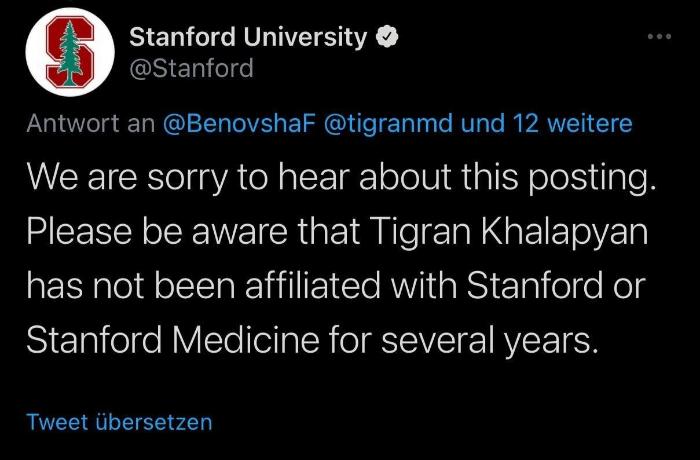
Task: Click 'Tweet übersetzen' to translate the tweet
Action: pyautogui.click(x=119, y=422)
